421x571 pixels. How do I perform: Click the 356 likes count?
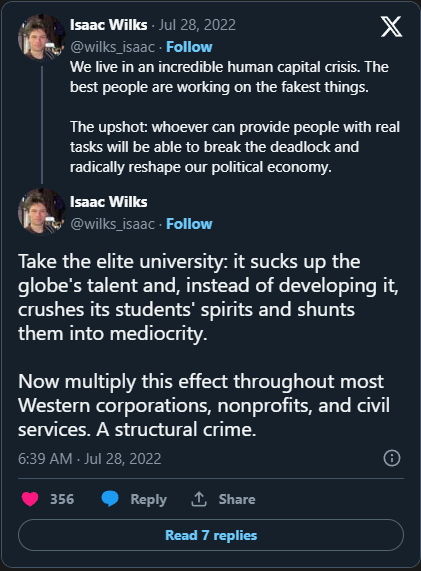coord(62,499)
